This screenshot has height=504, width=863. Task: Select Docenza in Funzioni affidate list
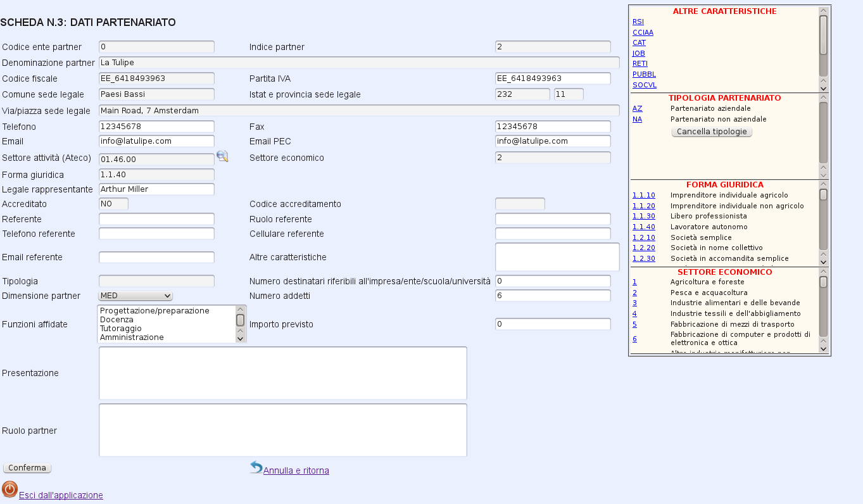[167, 320]
